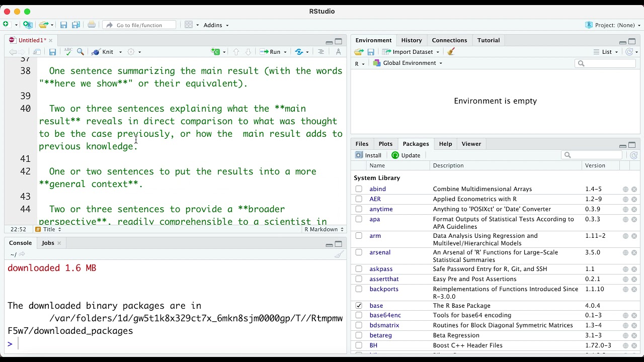The width and height of the screenshot is (644, 362).
Task: Tick the apa package checkbox
Action: (x=359, y=219)
